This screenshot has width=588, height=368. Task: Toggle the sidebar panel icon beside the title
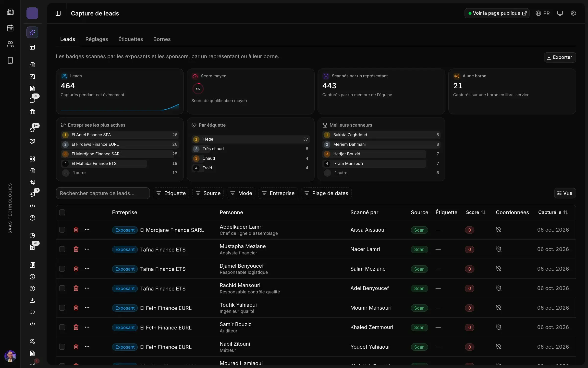(58, 13)
